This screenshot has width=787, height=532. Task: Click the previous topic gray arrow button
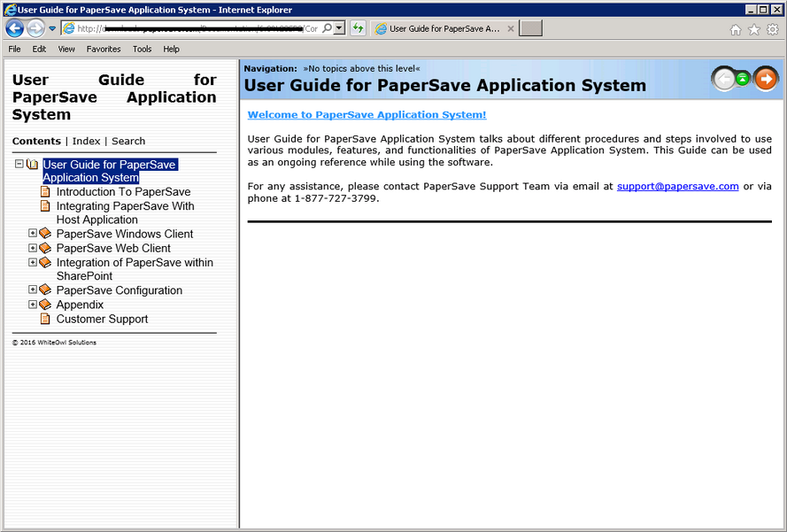(724, 79)
